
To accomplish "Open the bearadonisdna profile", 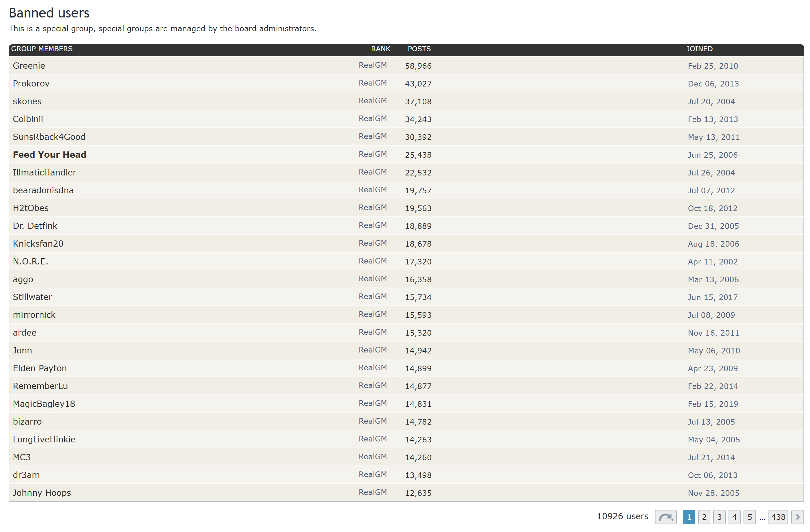I will [x=43, y=190].
